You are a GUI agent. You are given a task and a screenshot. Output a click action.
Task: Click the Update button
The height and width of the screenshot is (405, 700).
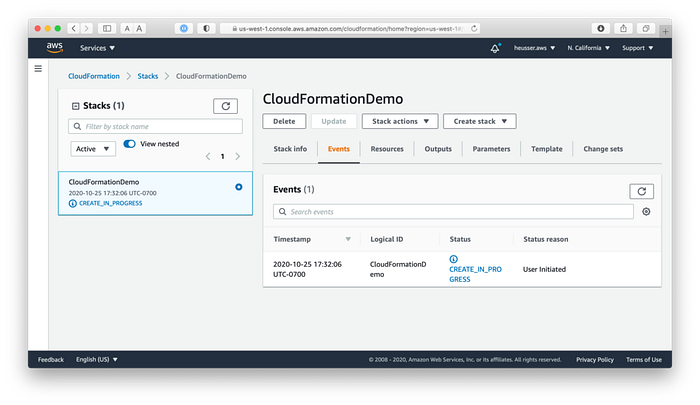(334, 121)
